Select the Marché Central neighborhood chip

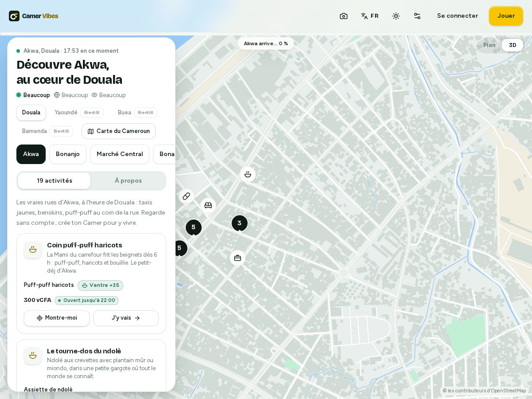120,154
